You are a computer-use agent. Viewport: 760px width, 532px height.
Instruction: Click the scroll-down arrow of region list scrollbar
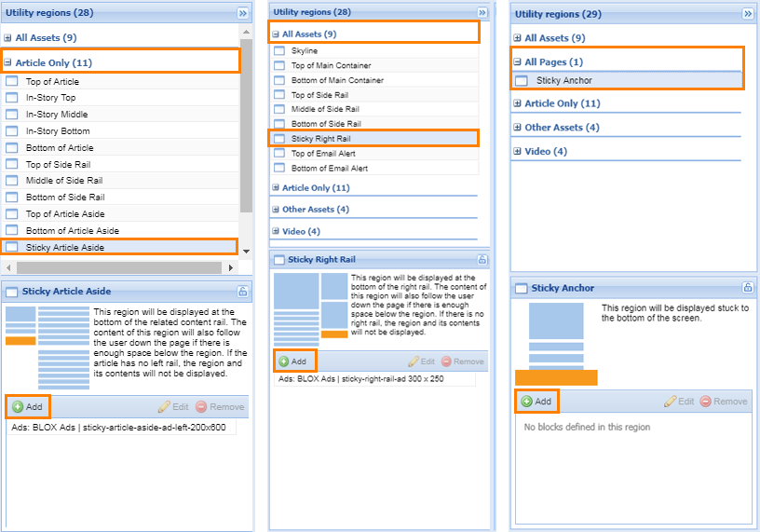click(246, 251)
